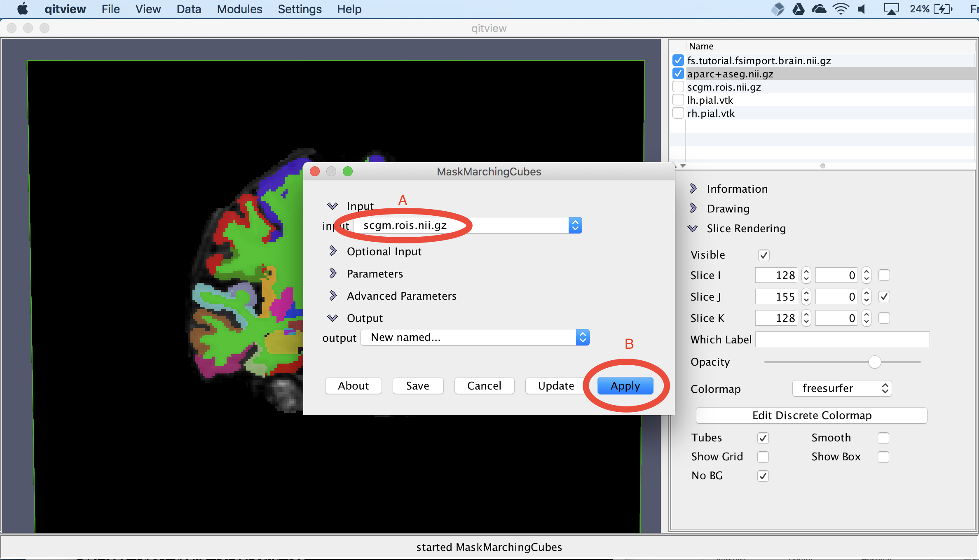This screenshot has height=560, width=979.
Task: Click the Opacity slider handle
Action: [x=874, y=362]
